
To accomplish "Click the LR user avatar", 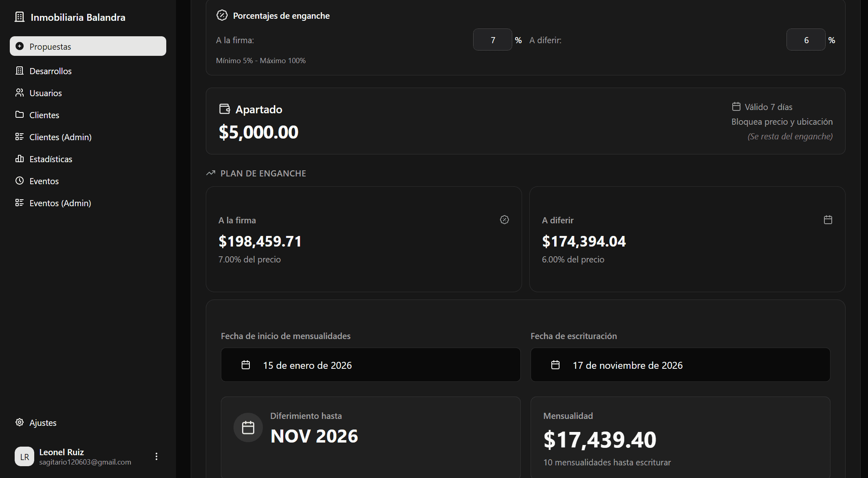I will click(x=24, y=456).
